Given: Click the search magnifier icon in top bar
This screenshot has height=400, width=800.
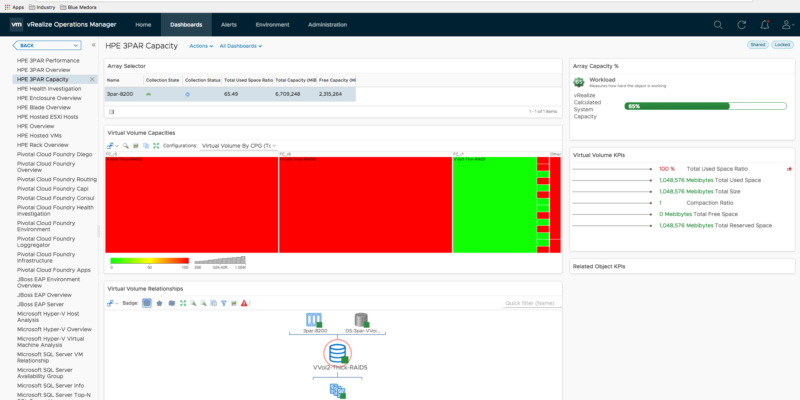Looking at the screenshot, I should pyautogui.click(x=718, y=24).
